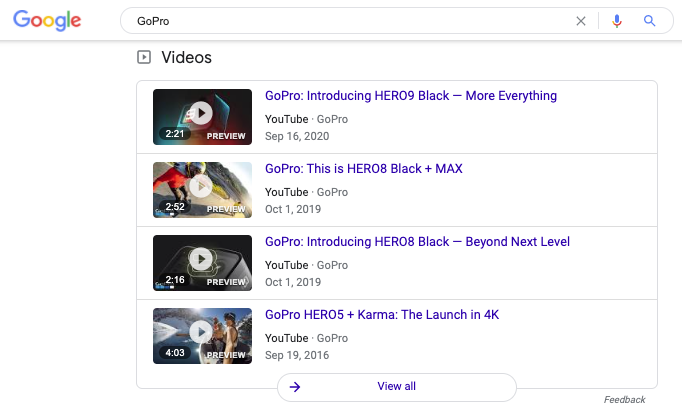
Task: Open "GoPro: Introducing HERO9 Black" link
Action: (410, 96)
